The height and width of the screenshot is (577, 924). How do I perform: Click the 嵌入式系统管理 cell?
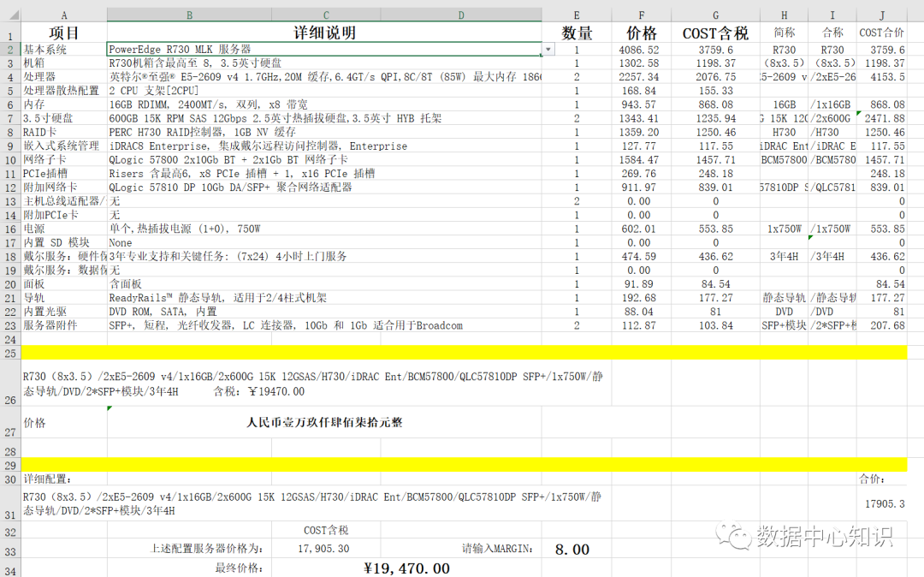(x=64, y=146)
